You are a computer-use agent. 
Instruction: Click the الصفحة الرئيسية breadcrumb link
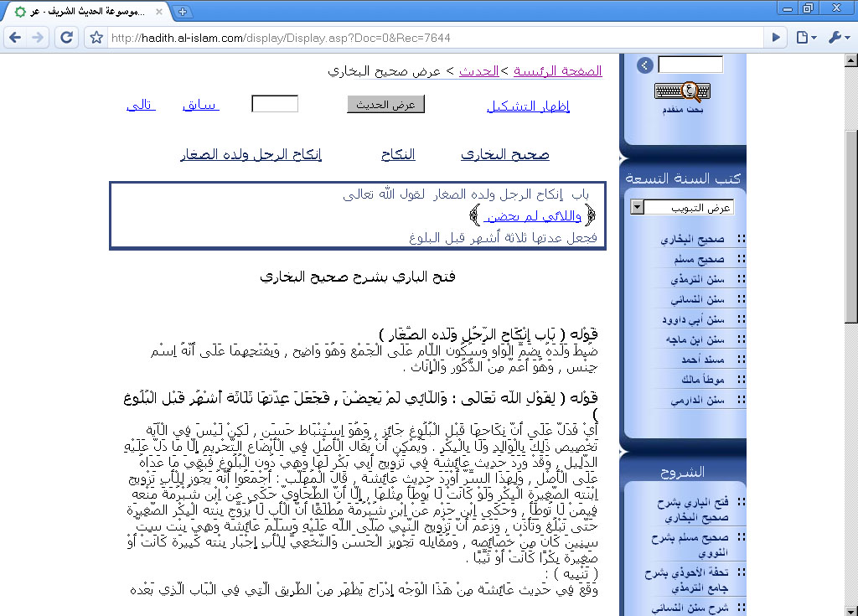click(557, 71)
